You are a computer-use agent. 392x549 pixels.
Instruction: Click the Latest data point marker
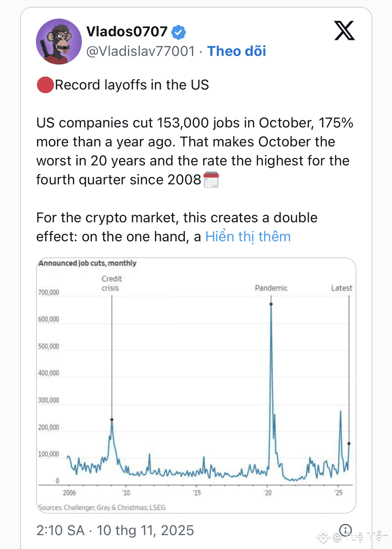(349, 443)
